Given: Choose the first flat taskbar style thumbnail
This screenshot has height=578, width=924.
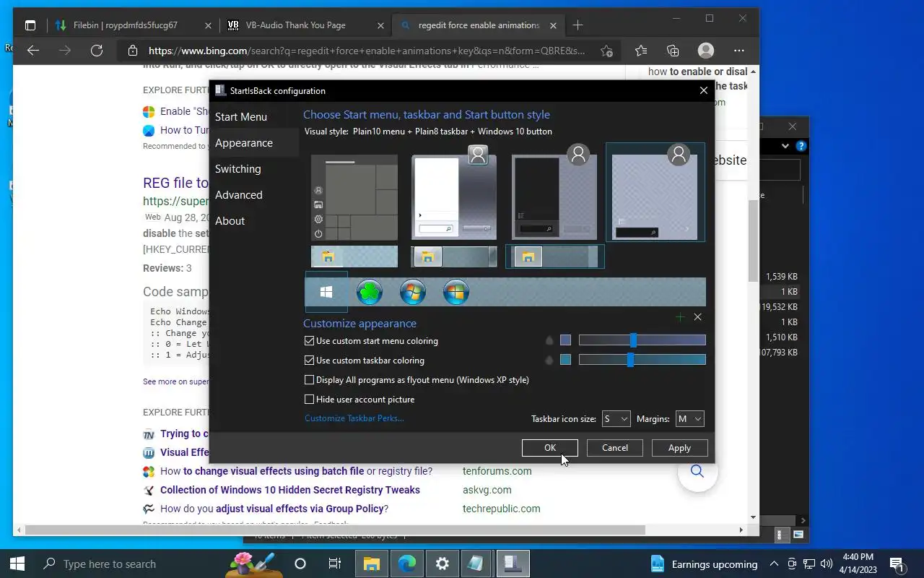Looking at the screenshot, I should (x=354, y=256).
